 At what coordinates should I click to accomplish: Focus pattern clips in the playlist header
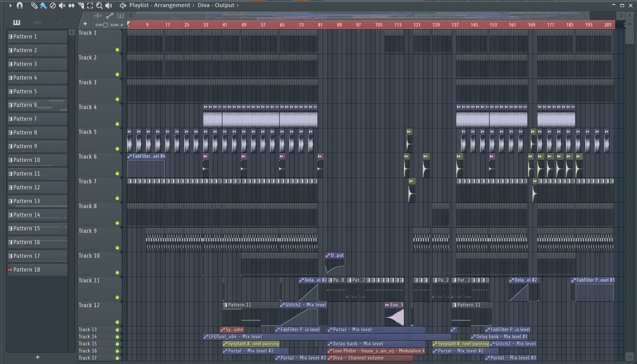click(121, 16)
